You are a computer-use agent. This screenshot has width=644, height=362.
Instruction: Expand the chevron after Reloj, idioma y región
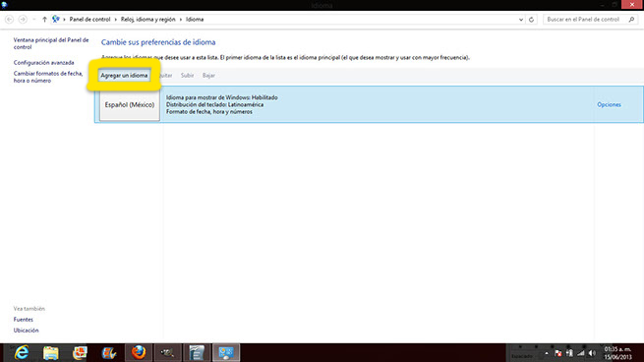(180, 20)
